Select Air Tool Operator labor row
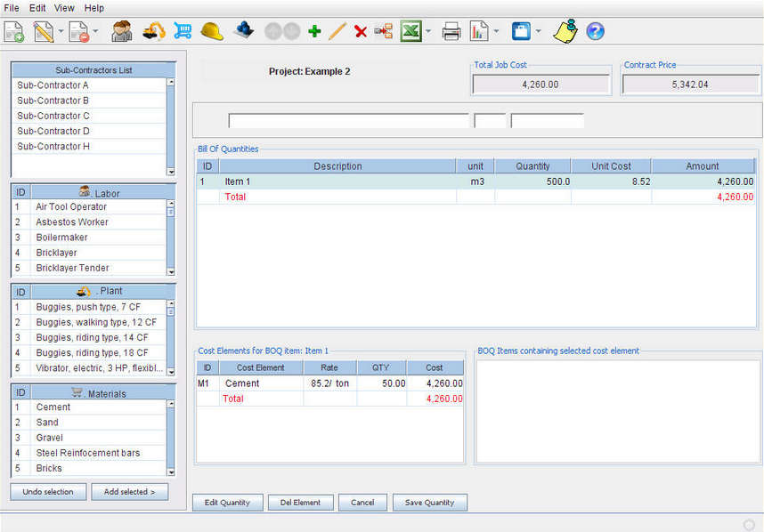The width and height of the screenshot is (764, 532). pyautogui.click(x=89, y=207)
